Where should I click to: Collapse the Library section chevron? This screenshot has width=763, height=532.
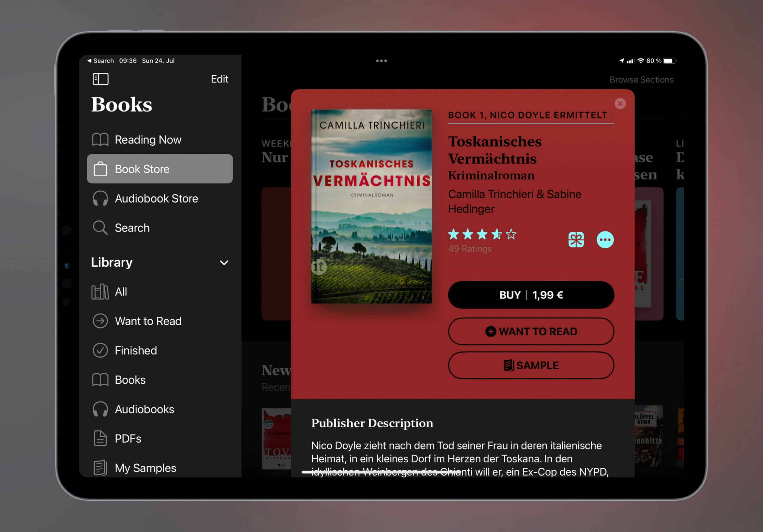(x=224, y=263)
